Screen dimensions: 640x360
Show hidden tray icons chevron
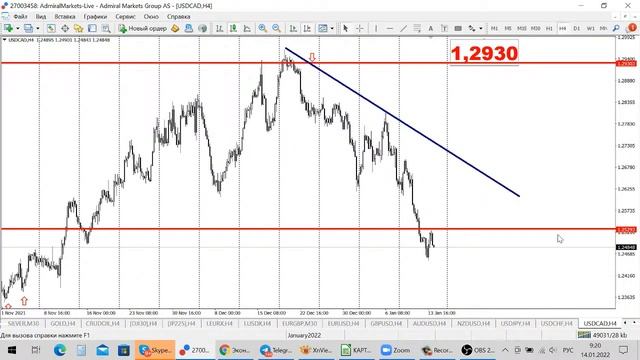pos(505,350)
